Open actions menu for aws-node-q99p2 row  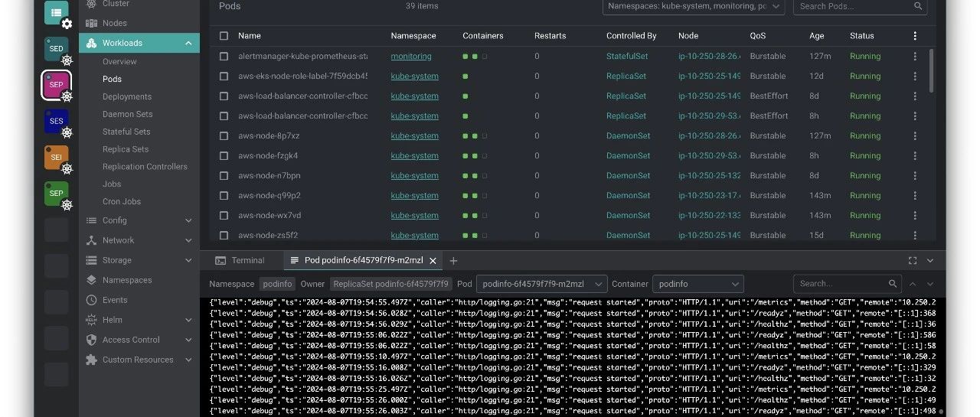[915, 196]
